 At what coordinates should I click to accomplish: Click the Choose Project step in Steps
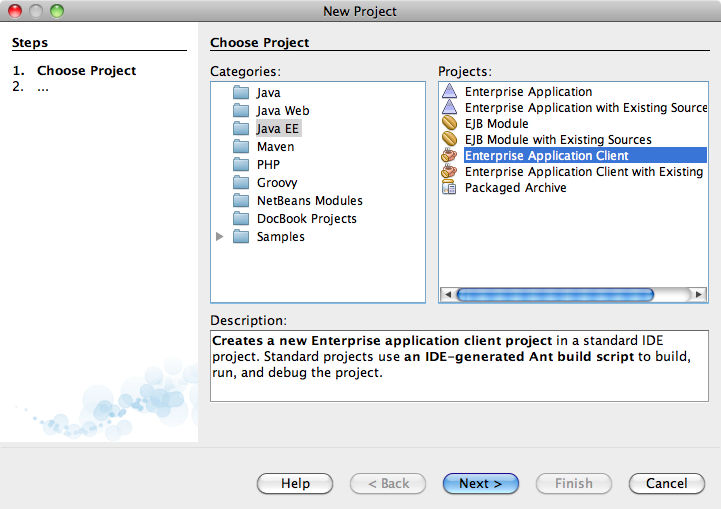coord(86,70)
